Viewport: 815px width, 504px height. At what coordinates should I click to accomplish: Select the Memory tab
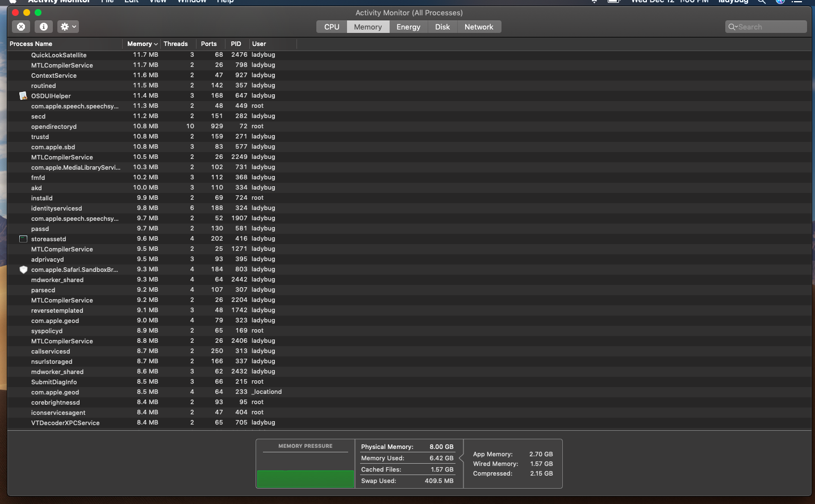[x=368, y=27]
